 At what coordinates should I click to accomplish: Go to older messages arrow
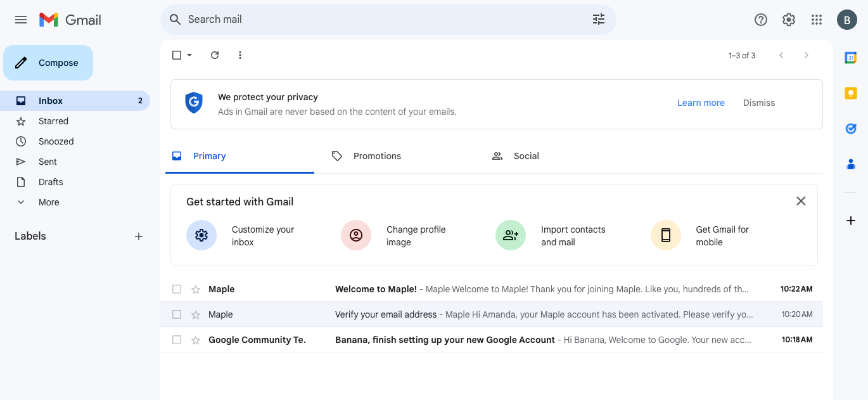807,55
